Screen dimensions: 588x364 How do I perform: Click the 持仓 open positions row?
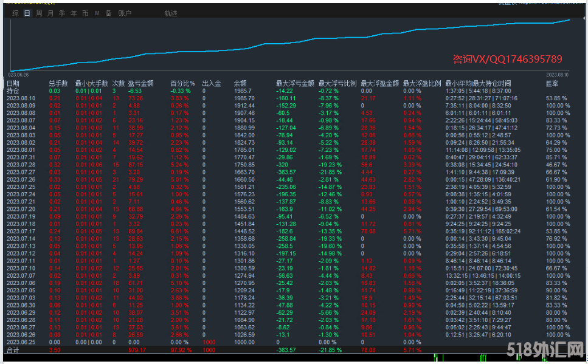13,91
